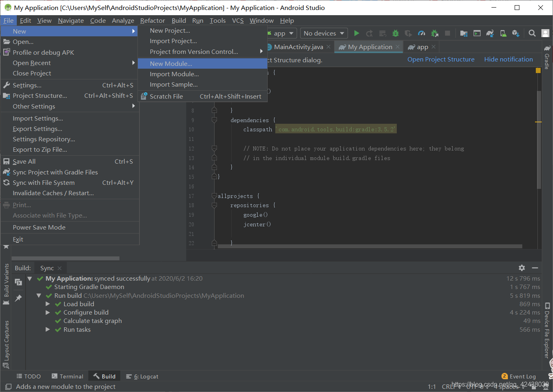Expand the Run tasks node
This screenshot has height=392, width=553.
pos(48,330)
